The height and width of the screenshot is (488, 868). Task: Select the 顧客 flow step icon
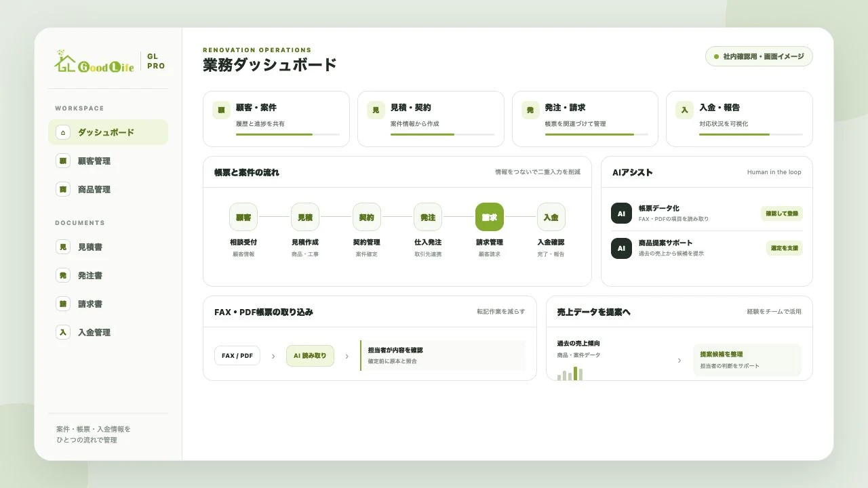coord(243,217)
